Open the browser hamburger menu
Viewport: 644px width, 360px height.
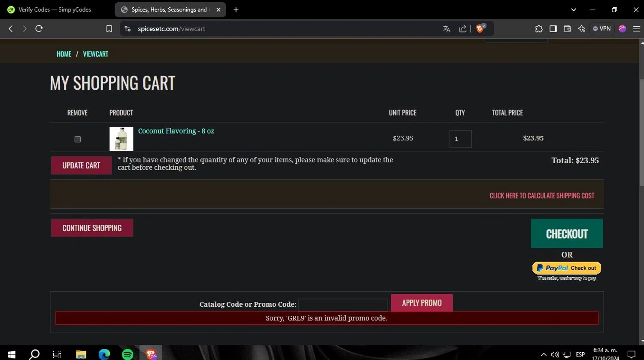point(636,29)
